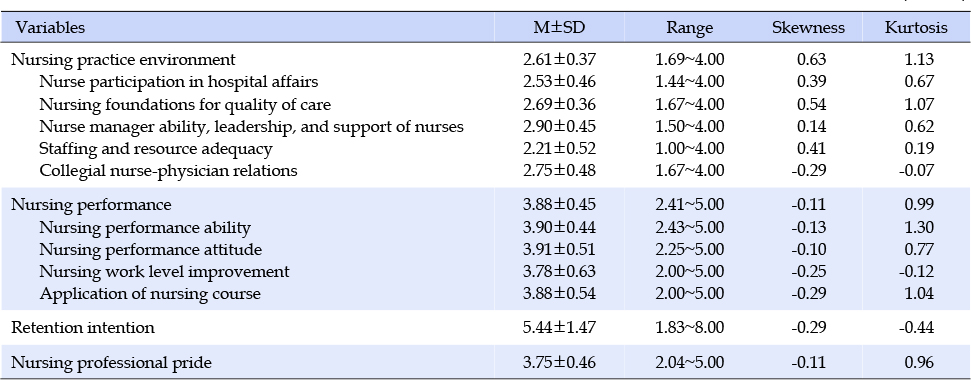Select Nursing performance attitude label
Viewport: 971px width, 380px height.
click(x=150, y=250)
